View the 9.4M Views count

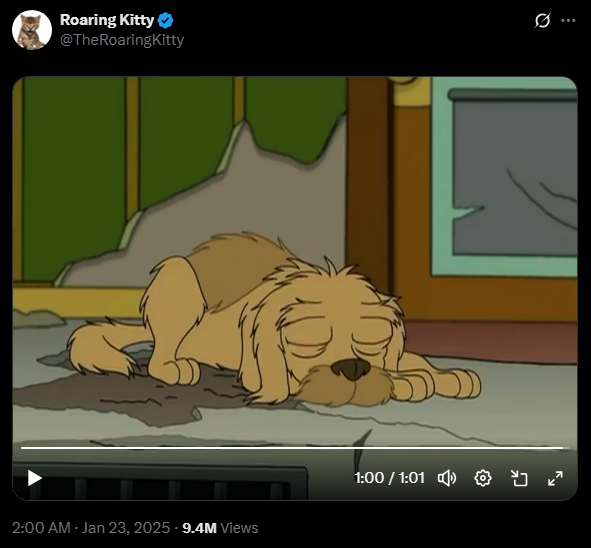220,528
